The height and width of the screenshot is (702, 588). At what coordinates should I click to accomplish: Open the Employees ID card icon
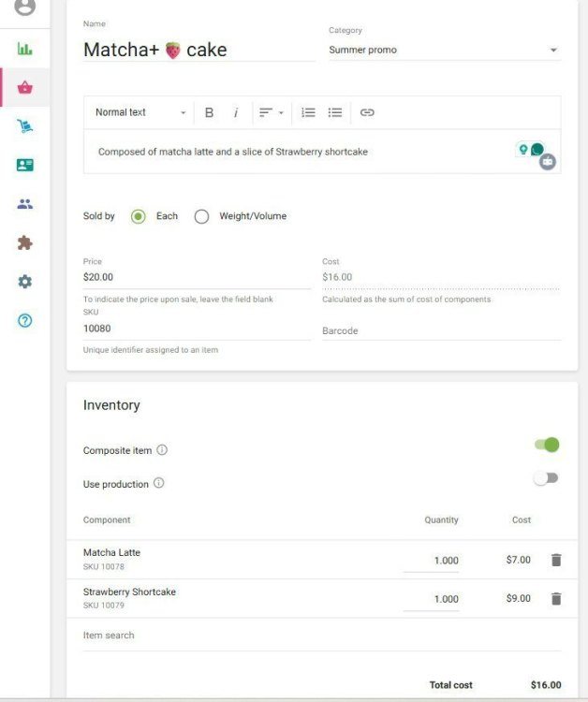[25, 165]
